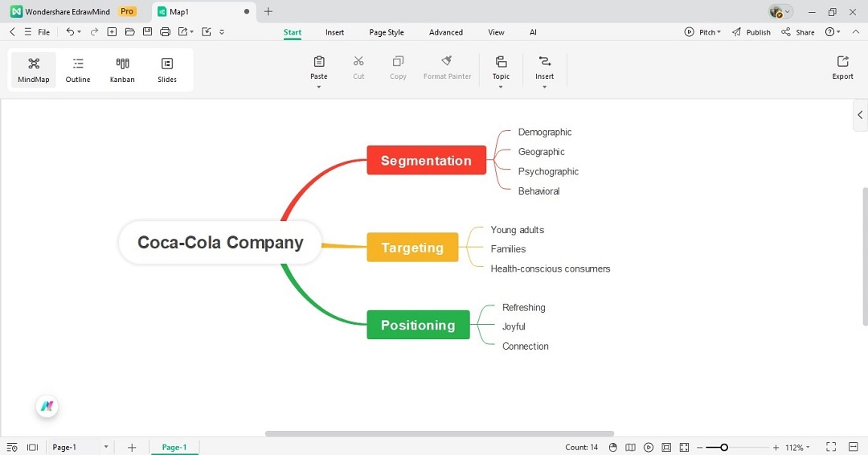Switch to the Start ribbon tab
This screenshot has height=455, width=868.
(293, 32)
